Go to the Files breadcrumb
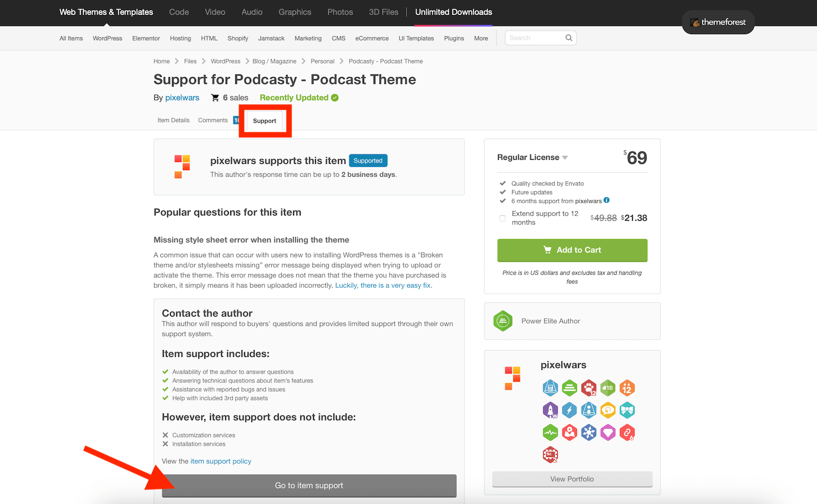Viewport: 817px width, 504px height. [190, 61]
